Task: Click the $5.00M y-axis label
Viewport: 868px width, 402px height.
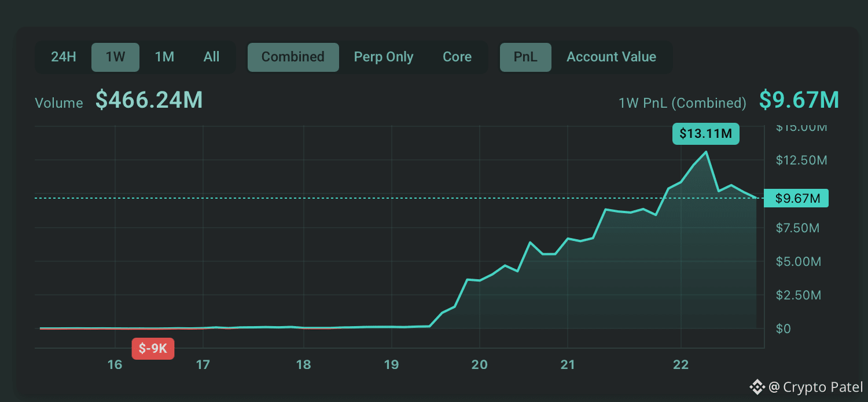Action: 799,262
